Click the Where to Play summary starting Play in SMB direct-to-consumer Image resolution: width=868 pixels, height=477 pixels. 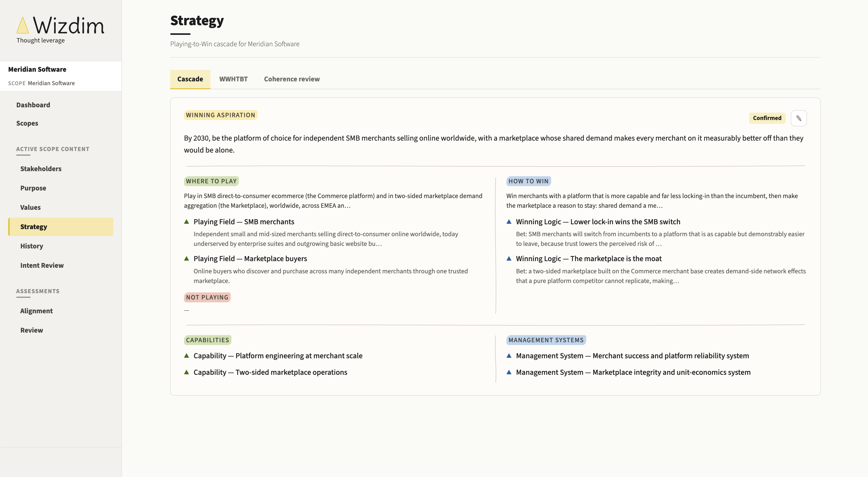[x=333, y=201]
